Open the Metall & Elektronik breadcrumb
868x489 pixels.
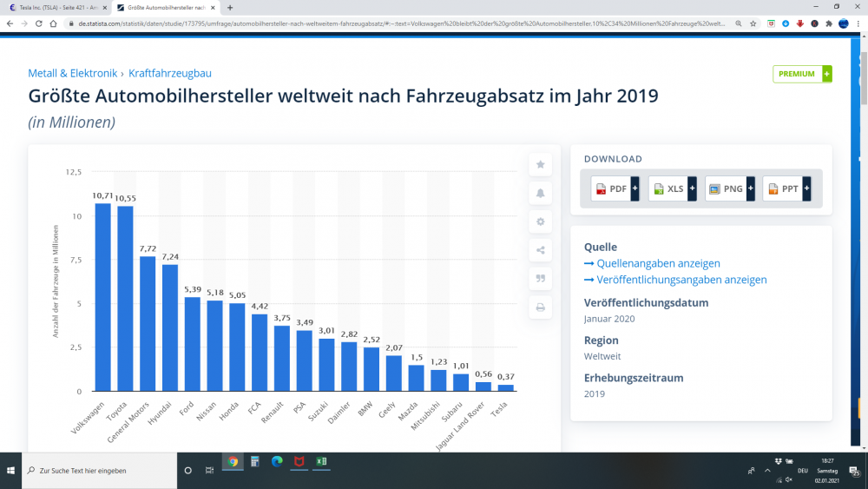(x=72, y=74)
